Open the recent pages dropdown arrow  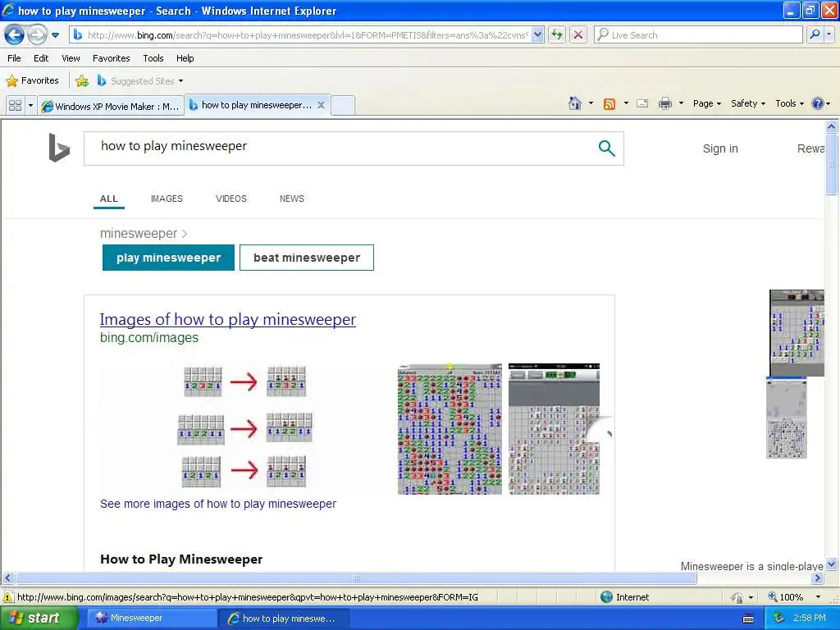(x=55, y=35)
